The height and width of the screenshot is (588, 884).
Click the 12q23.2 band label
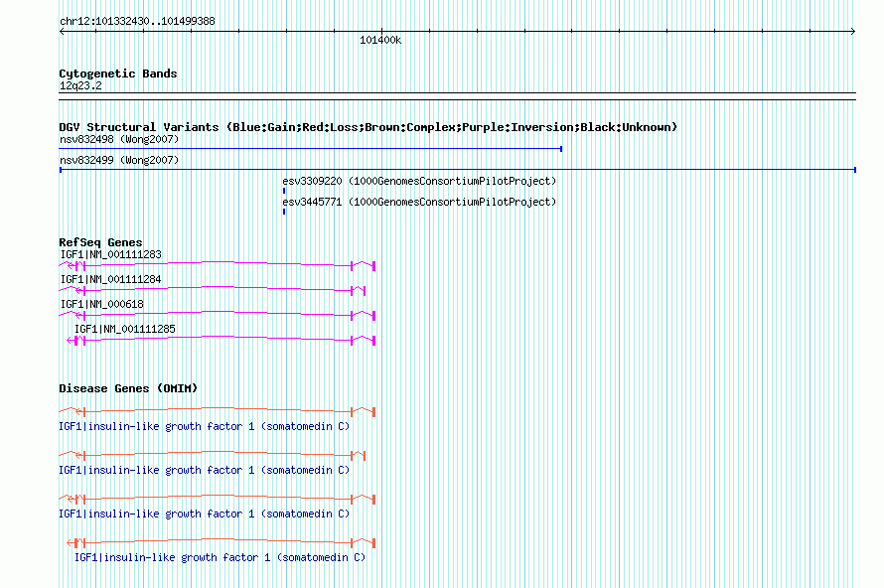tap(80, 85)
